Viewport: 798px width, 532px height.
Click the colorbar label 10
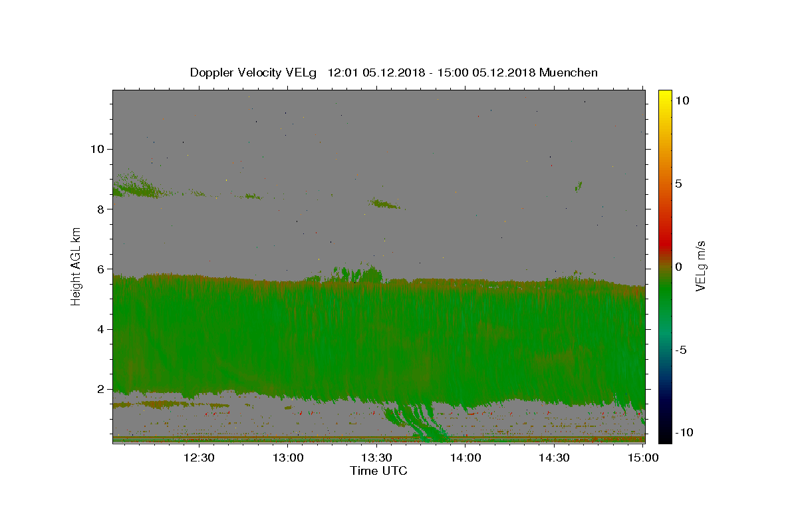pos(682,100)
